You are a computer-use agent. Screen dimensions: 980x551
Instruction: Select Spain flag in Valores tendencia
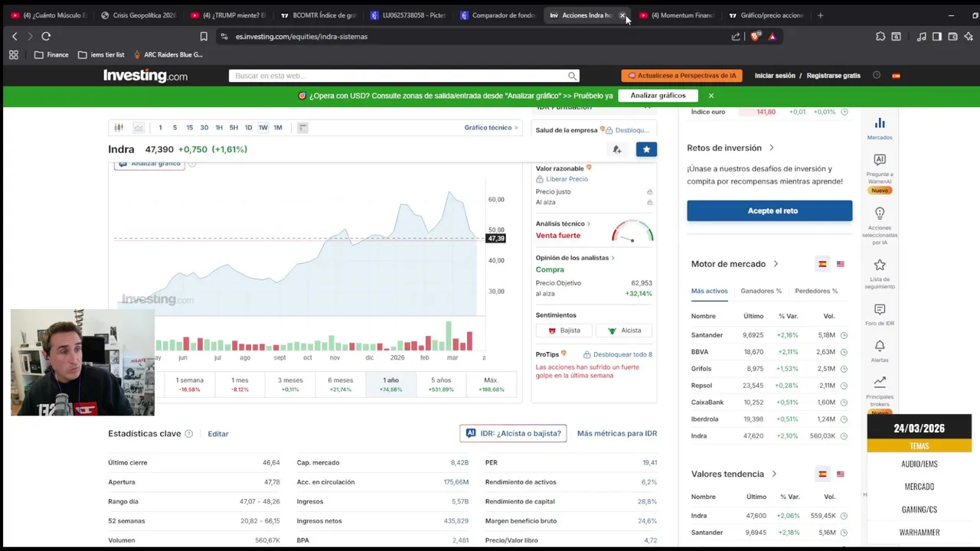(822, 474)
